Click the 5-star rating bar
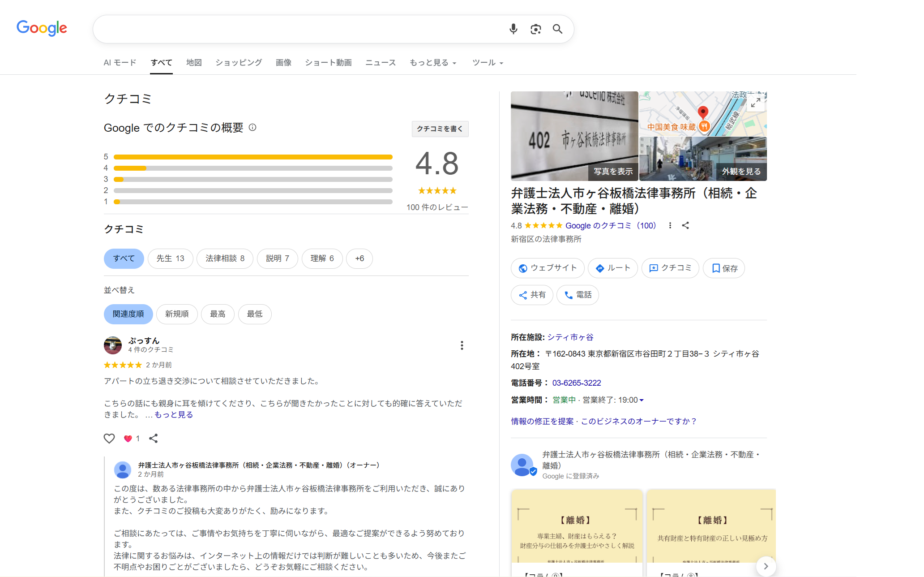The image size is (924, 577). (253, 157)
